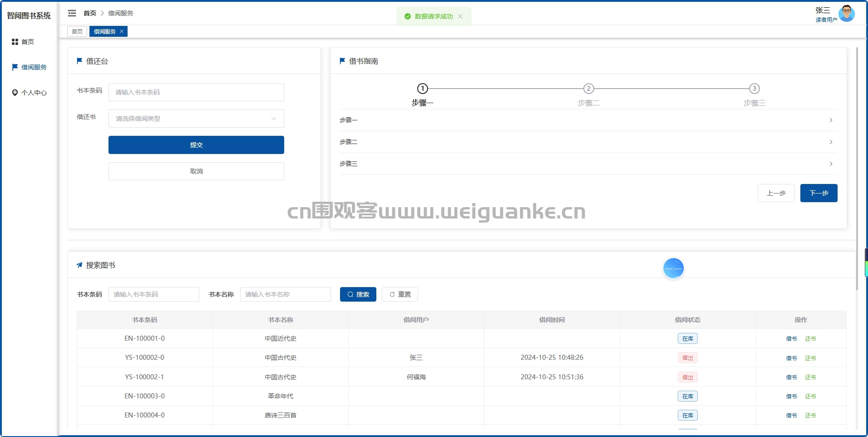Screen dimensions: 868x437
Task: Select step 1 circle in 借书指南
Action: 422,89
